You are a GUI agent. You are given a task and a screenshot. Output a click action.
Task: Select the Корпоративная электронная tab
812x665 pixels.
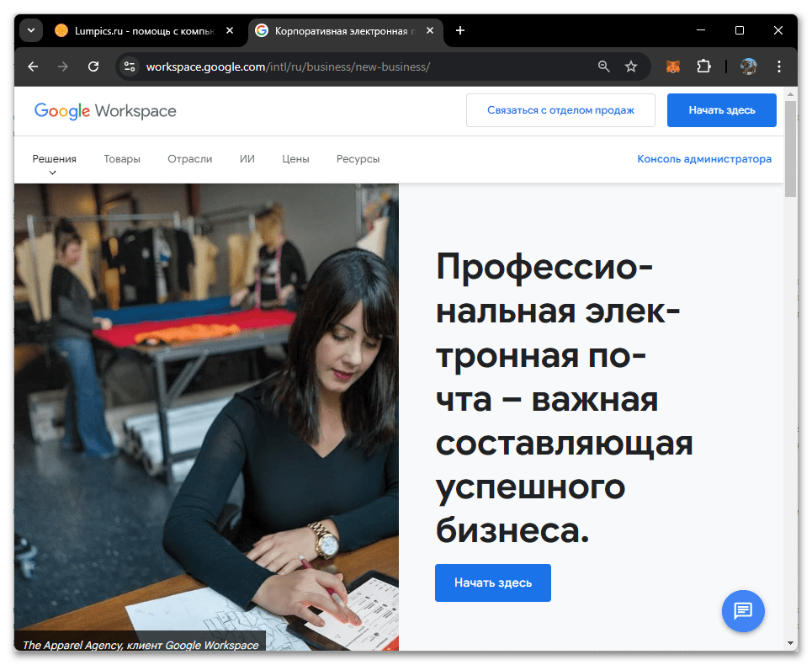point(344,31)
